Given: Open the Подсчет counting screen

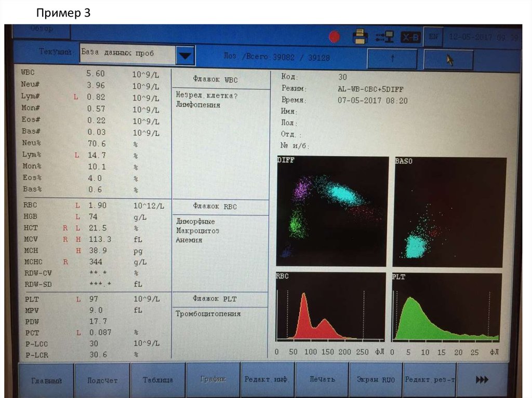Looking at the screenshot, I should coord(102,380).
